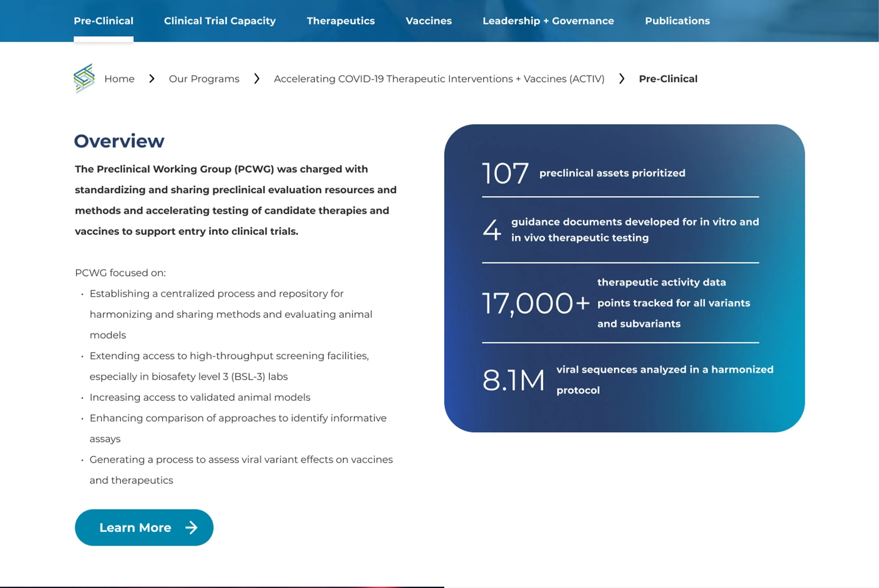
Task: Click the site logo icon in breadcrumb
Action: coord(84,78)
